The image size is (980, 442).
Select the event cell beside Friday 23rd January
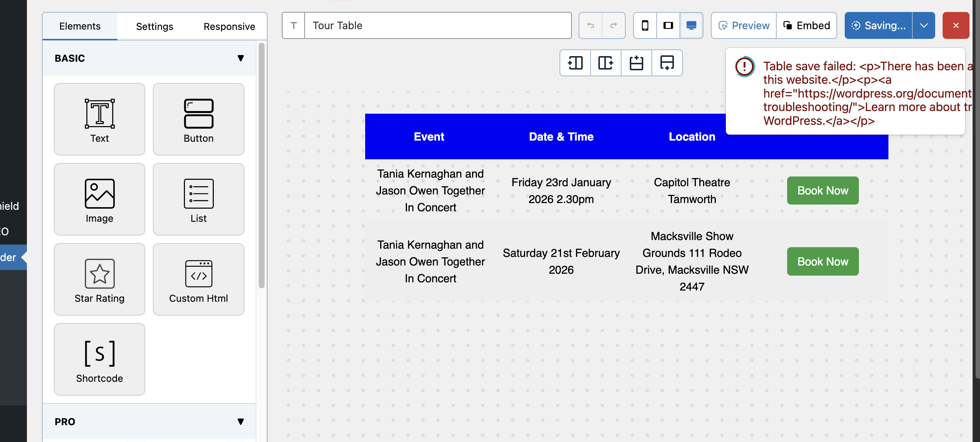[x=430, y=191]
